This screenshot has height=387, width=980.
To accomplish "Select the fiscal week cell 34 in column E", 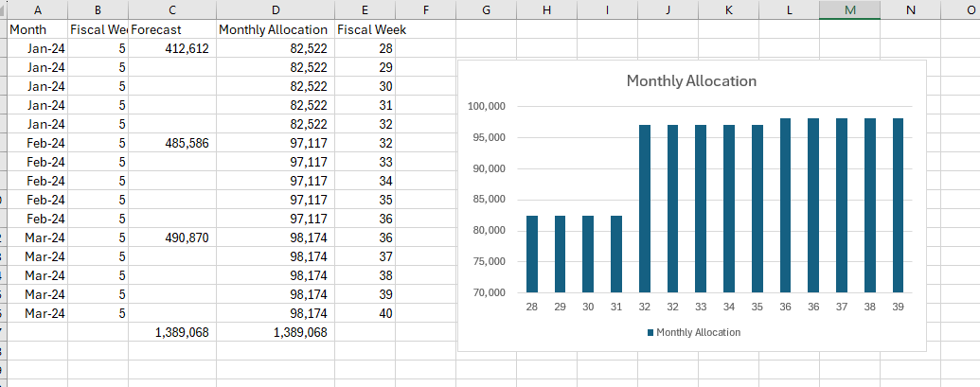I will coord(365,181).
